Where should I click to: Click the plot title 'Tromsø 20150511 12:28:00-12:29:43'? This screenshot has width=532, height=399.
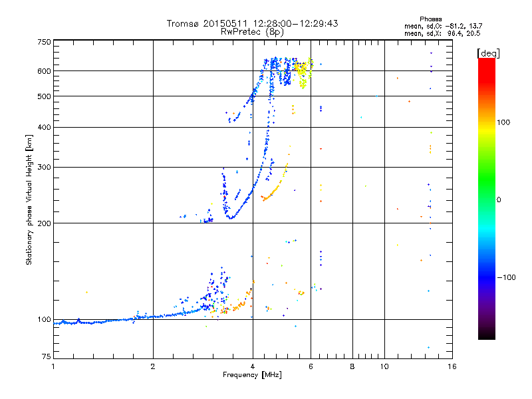point(252,23)
